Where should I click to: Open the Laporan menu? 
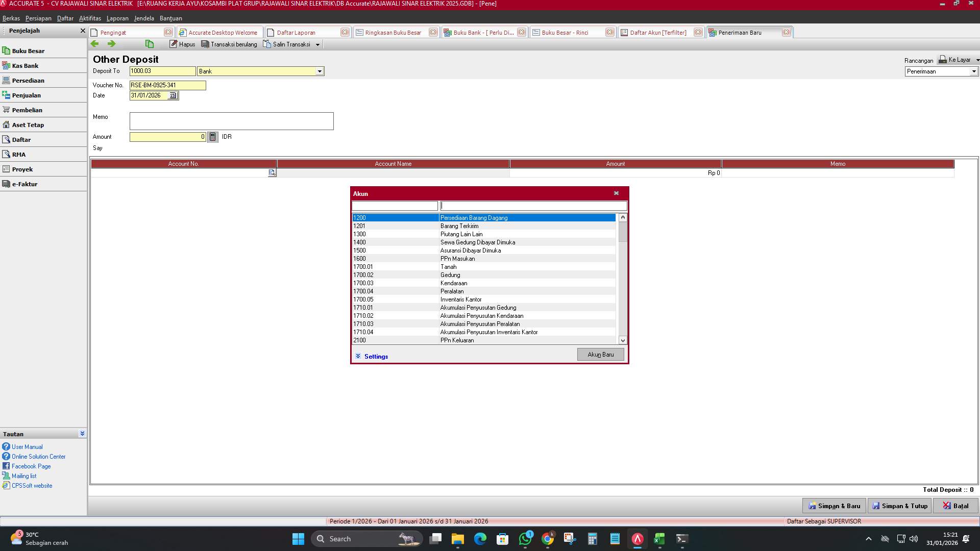click(x=117, y=18)
